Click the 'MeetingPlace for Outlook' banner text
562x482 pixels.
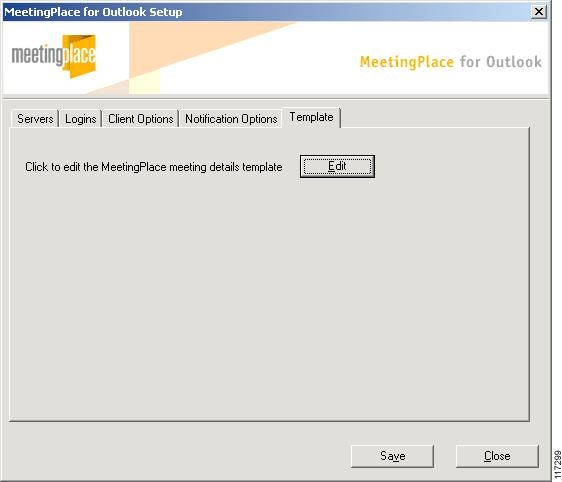(x=451, y=62)
